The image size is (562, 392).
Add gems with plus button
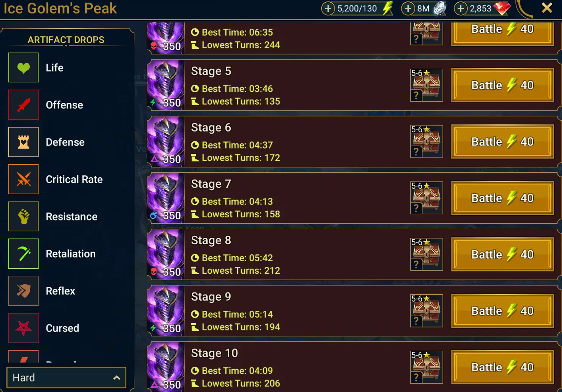[x=460, y=8]
